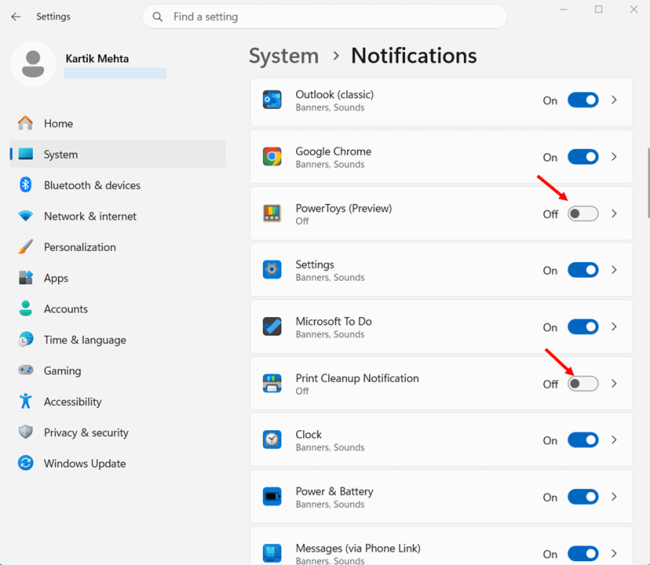The width and height of the screenshot is (650, 565).
Task: Click the Personalization paintbrush icon
Action: point(26,247)
